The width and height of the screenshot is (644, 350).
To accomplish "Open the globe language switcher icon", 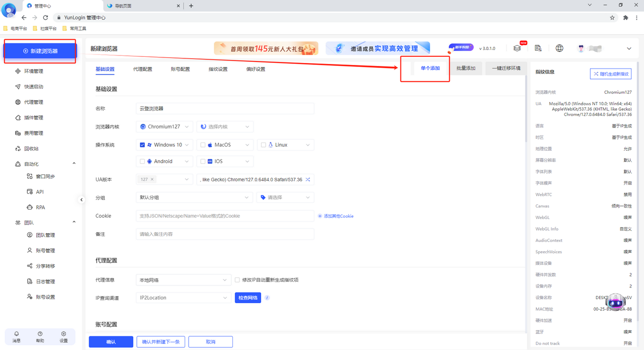I will coord(559,48).
